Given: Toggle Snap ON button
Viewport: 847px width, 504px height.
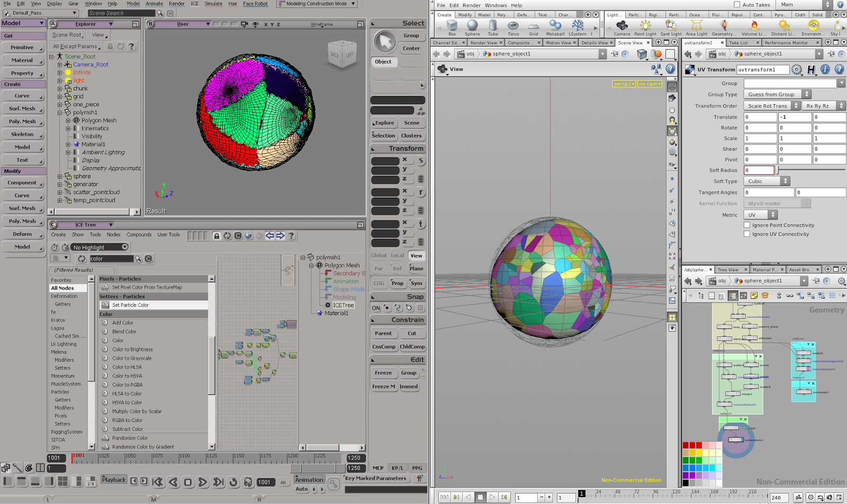Looking at the screenshot, I should click(x=376, y=308).
